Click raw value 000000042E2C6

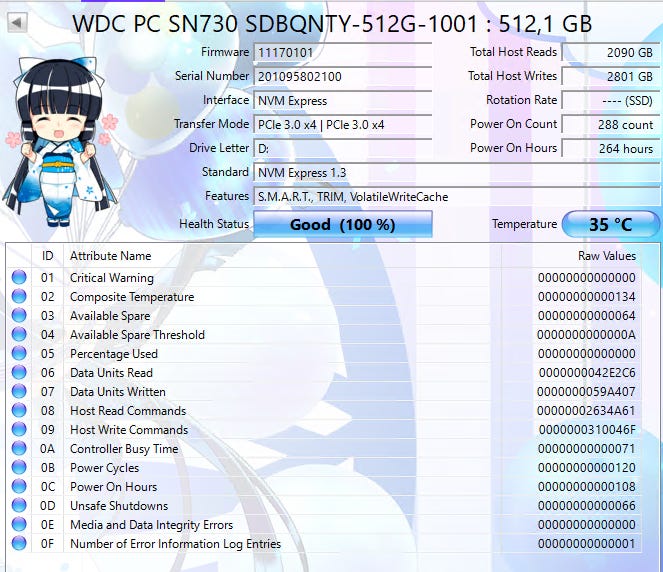coord(587,373)
